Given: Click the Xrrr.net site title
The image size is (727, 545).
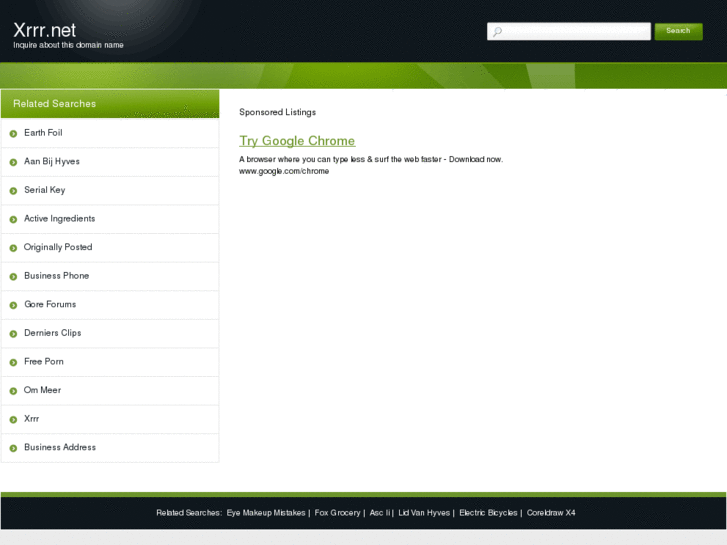Looking at the screenshot, I should click(45, 30).
